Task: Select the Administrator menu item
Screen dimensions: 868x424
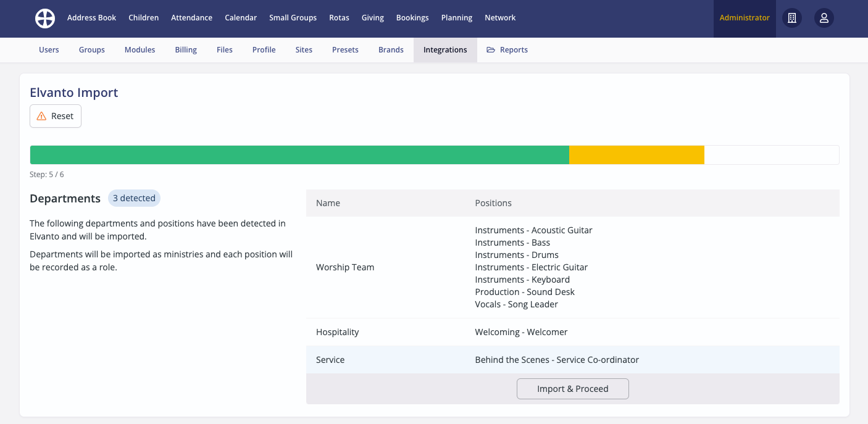Action: (745, 18)
